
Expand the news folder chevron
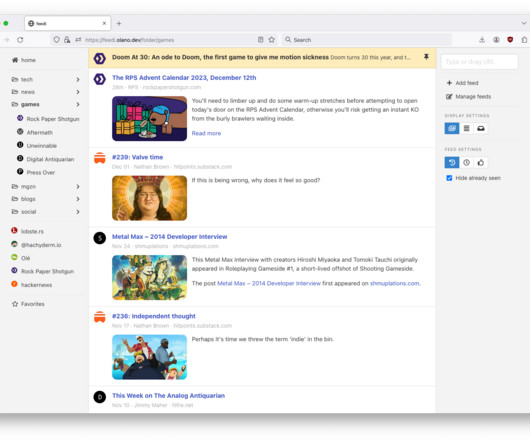[78, 92]
